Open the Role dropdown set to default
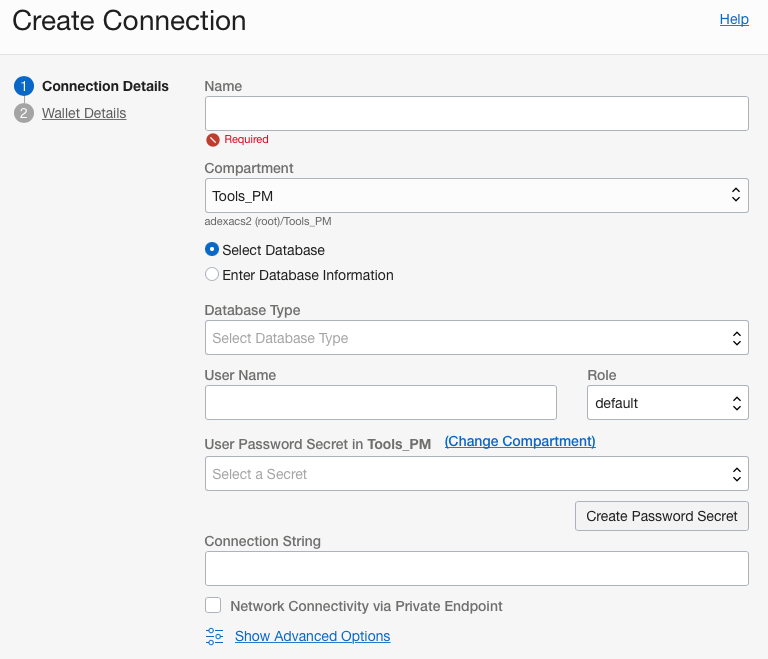This screenshot has height=659, width=768. (x=667, y=403)
